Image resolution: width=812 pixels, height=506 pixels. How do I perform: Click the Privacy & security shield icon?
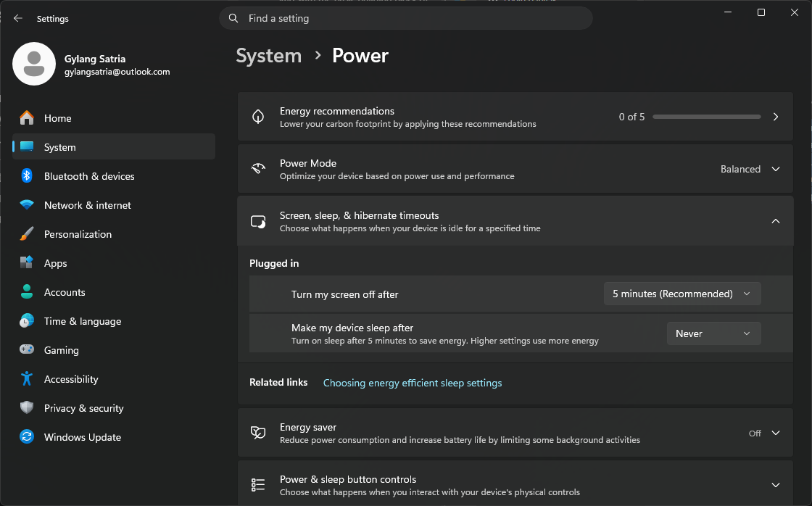coord(27,408)
